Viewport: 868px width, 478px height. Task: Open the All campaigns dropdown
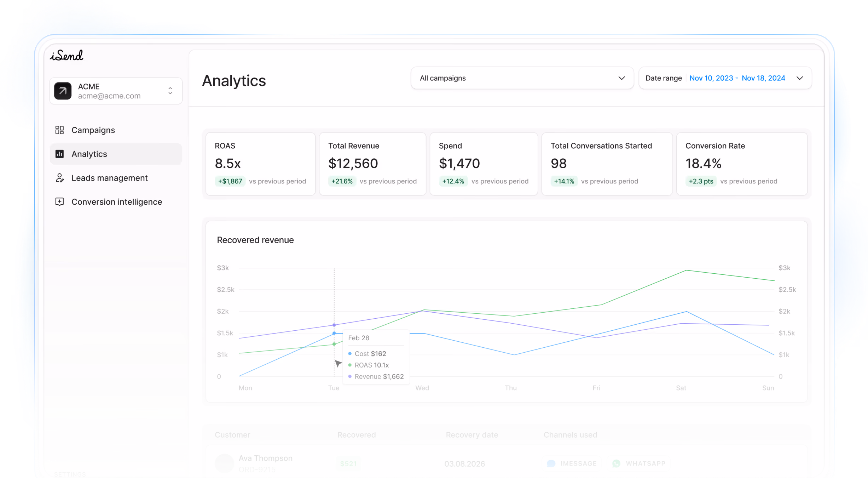tap(522, 78)
